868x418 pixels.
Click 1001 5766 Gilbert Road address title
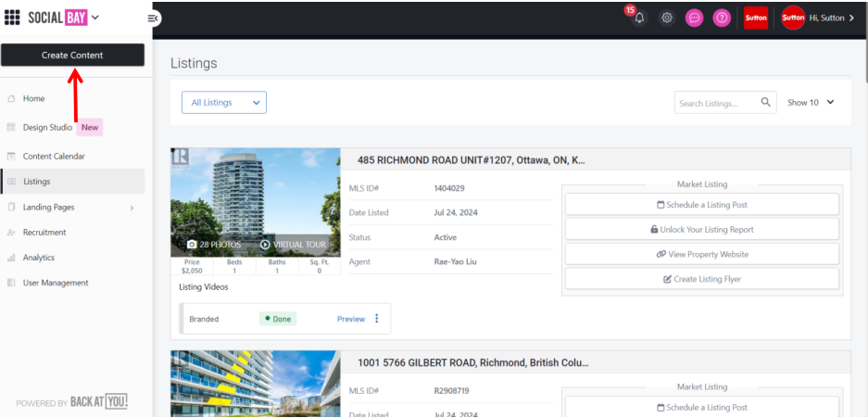pyautogui.click(x=472, y=363)
